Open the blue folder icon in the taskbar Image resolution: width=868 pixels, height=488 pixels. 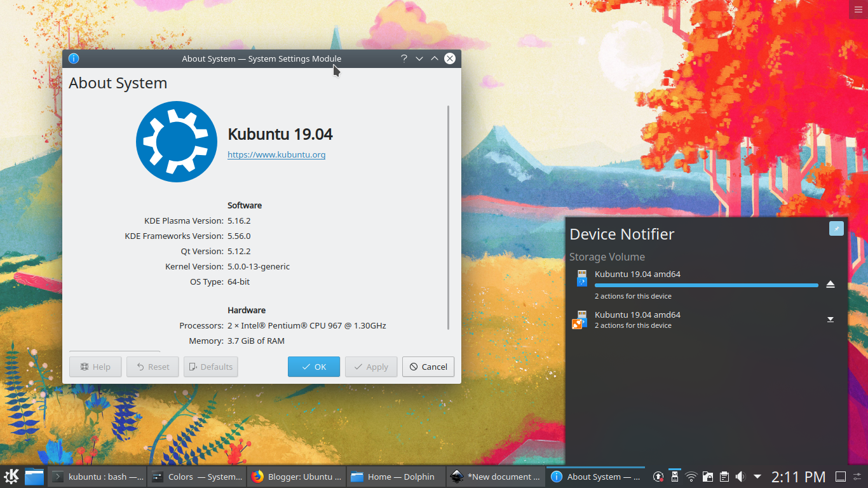pyautogui.click(x=34, y=477)
